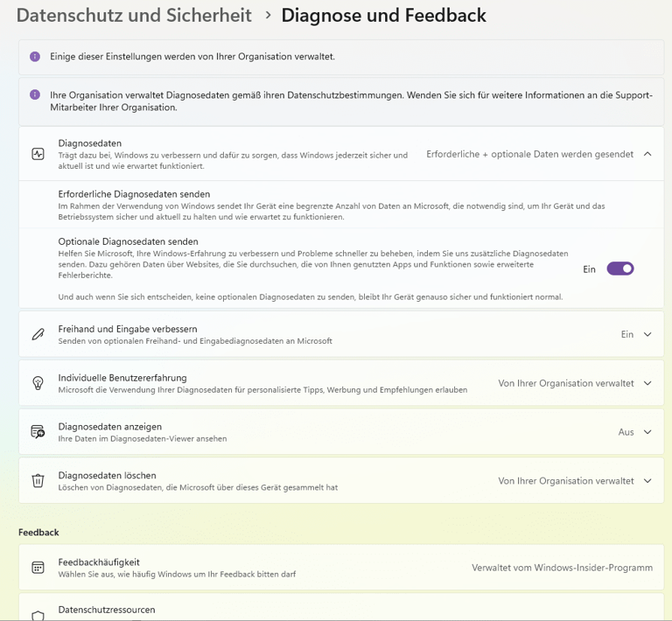The height and width of the screenshot is (621, 672).
Task: Click the purple info icon of organization-managed notice
Action: click(35, 57)
